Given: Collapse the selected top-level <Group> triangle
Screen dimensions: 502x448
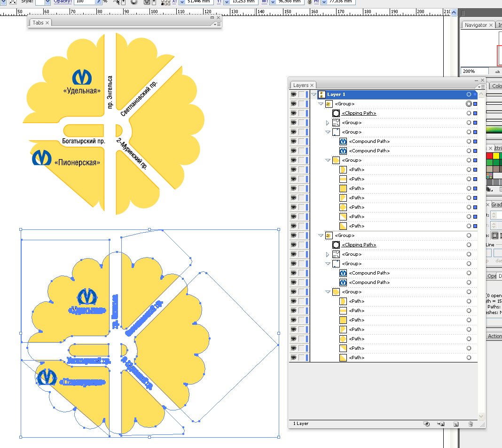Looking at the screenshot, I should (x=321, y=104).
